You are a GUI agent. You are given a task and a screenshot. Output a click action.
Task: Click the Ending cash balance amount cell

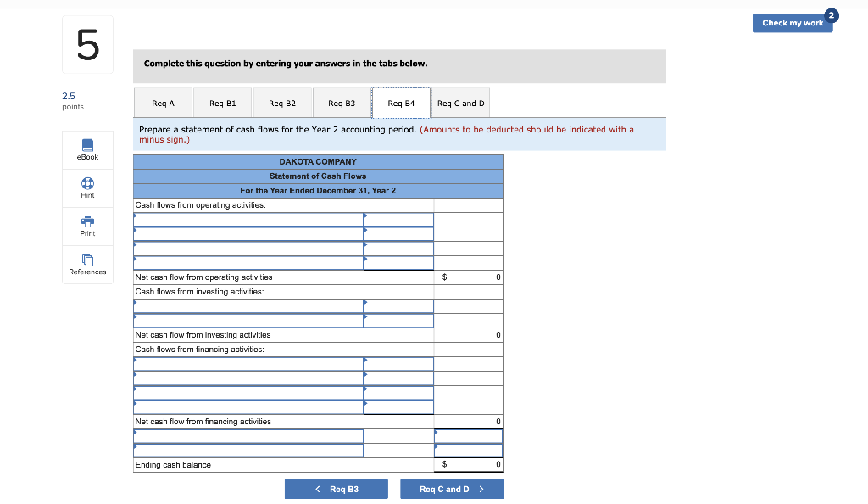(468, 464)
